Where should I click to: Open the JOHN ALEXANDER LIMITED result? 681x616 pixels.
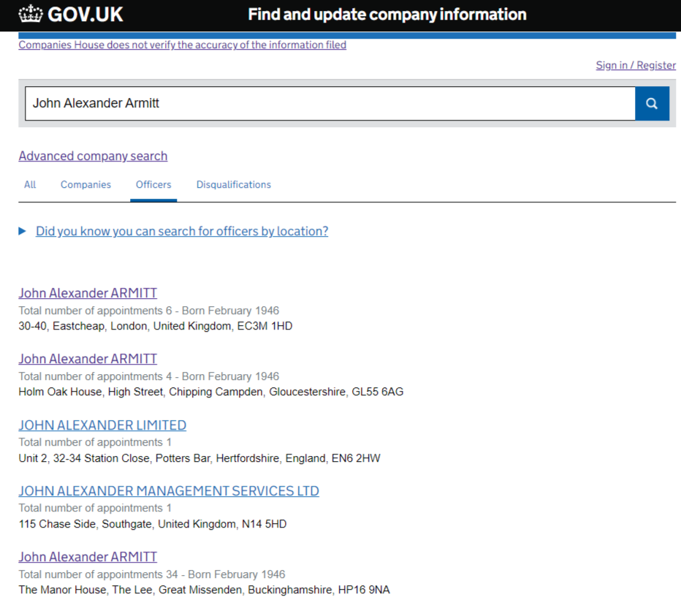102,425
